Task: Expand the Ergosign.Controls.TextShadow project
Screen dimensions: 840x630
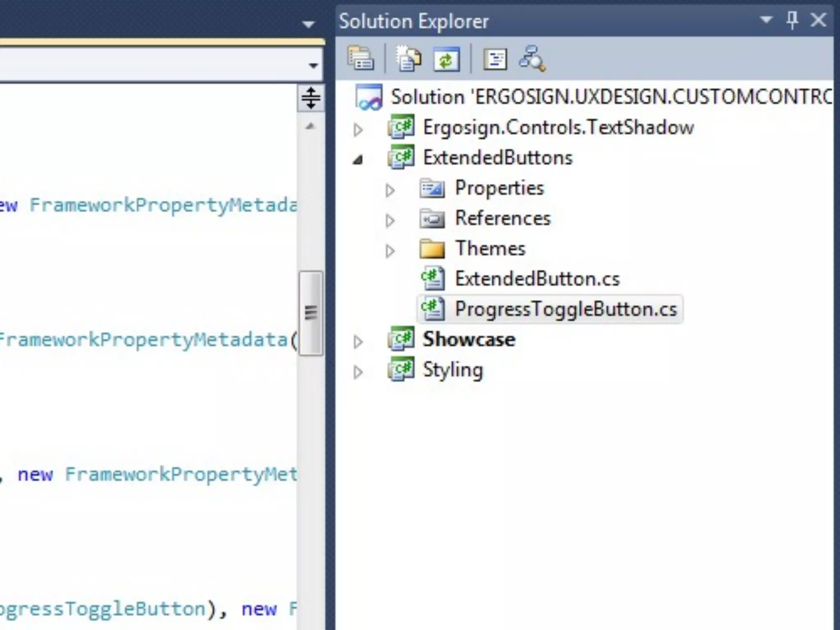Action: [x=358, y=129]
